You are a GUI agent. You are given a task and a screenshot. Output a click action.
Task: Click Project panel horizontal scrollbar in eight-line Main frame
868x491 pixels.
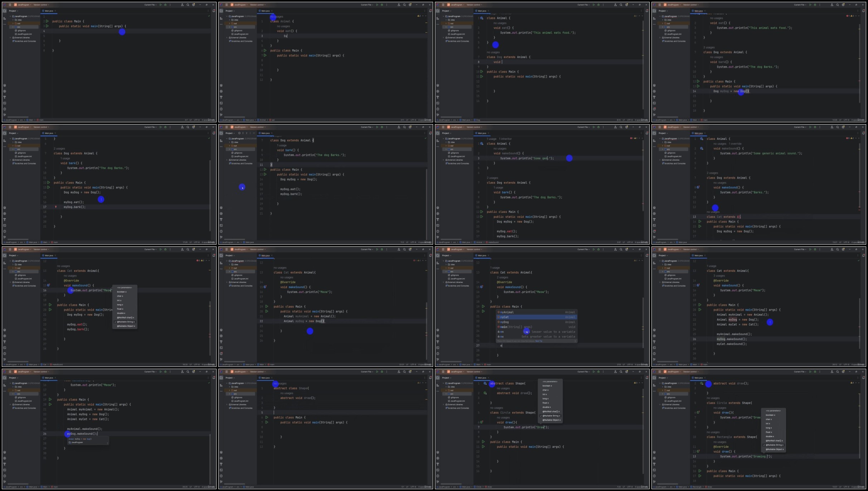pyautogui.click(x=18, y=117)
